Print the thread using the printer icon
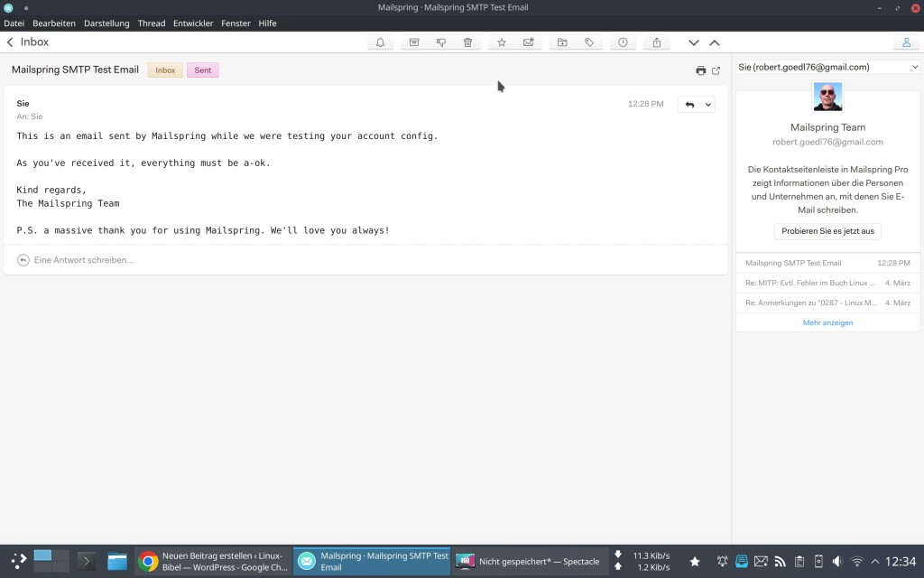The width and height of the screenshot is (924, 578). tap(700, 70)
